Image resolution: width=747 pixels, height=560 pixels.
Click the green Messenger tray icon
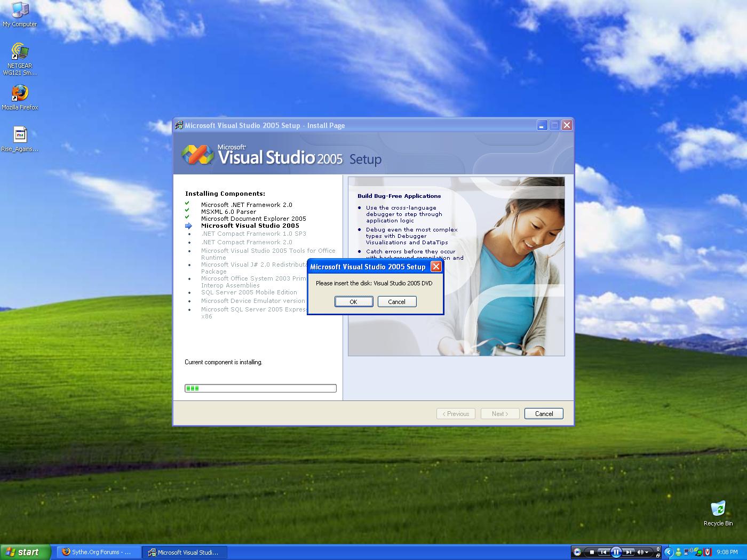pyautogui.click(x=679, y=552)
